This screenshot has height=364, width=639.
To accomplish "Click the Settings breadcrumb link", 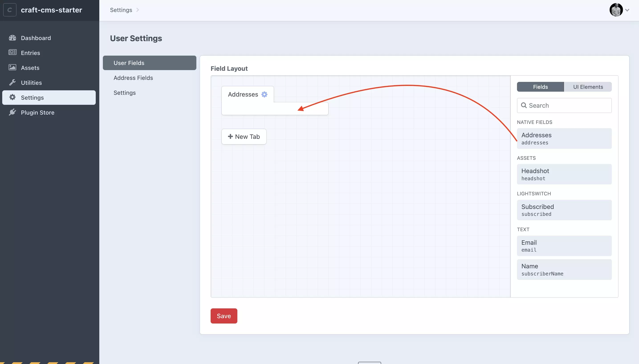I will click(121, 10).
